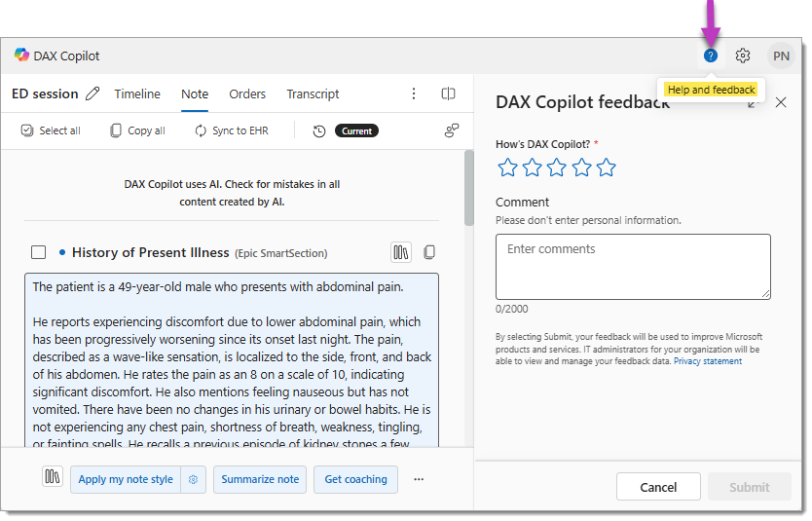
Task: Switch to the Orders tab
Action: (x=247, y=93)
